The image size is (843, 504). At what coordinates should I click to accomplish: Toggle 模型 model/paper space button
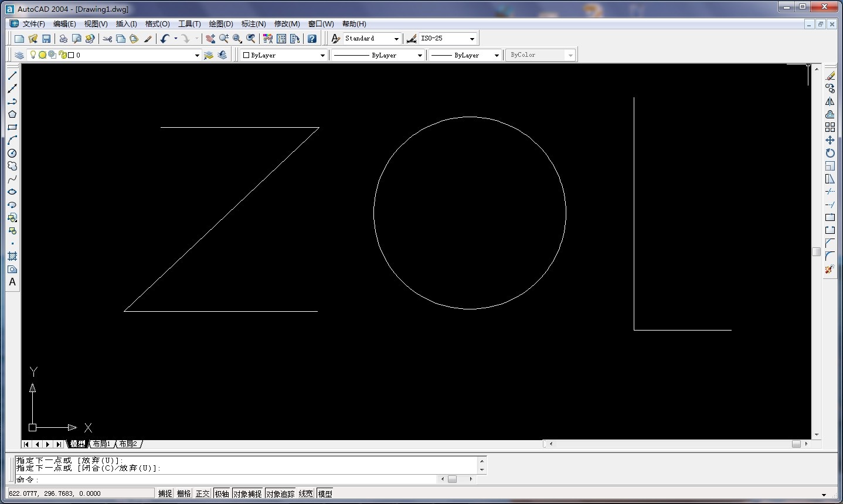[x=325, y=493]
